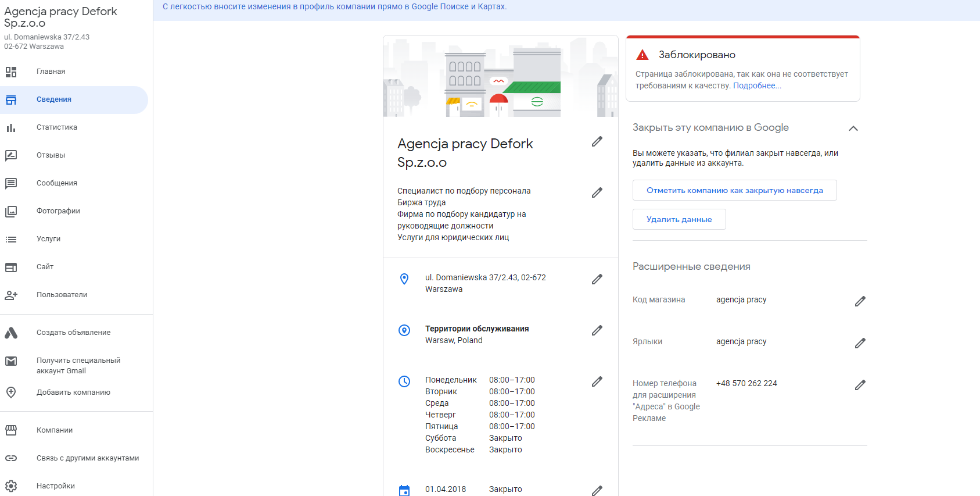Image resolution: width=980 pixels, height=496 pixels.
Task: Click the clock icon by business hours
Action: [404, 381]
